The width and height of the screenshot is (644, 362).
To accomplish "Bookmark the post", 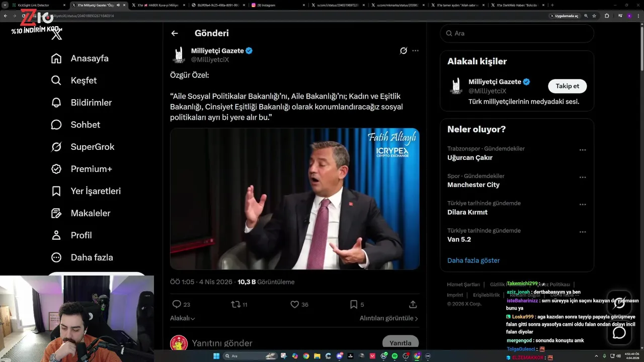I will point(354,304).
